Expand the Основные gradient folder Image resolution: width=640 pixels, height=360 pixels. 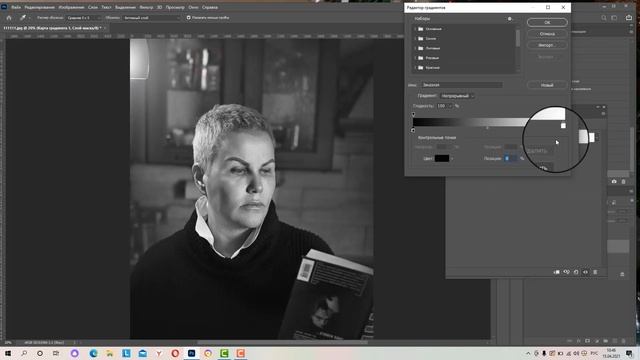pyautogui.click(x=416, y=29)
